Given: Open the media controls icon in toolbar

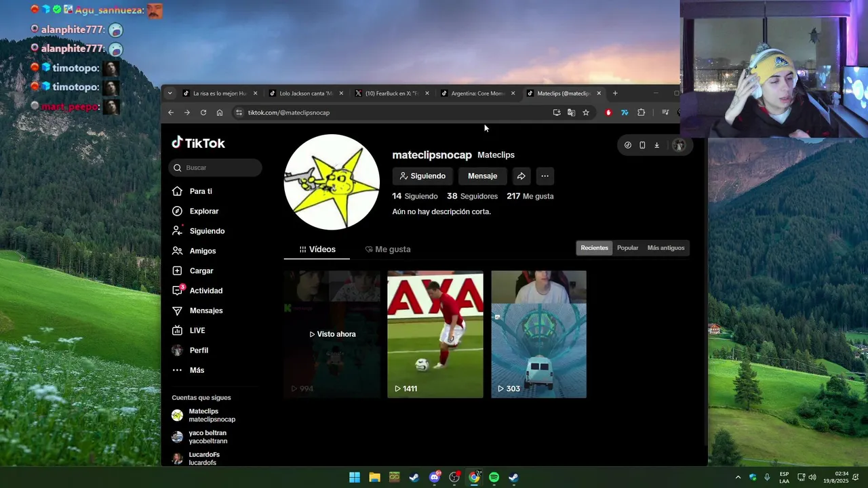Looking at the screenshot, I should [665, 113].
